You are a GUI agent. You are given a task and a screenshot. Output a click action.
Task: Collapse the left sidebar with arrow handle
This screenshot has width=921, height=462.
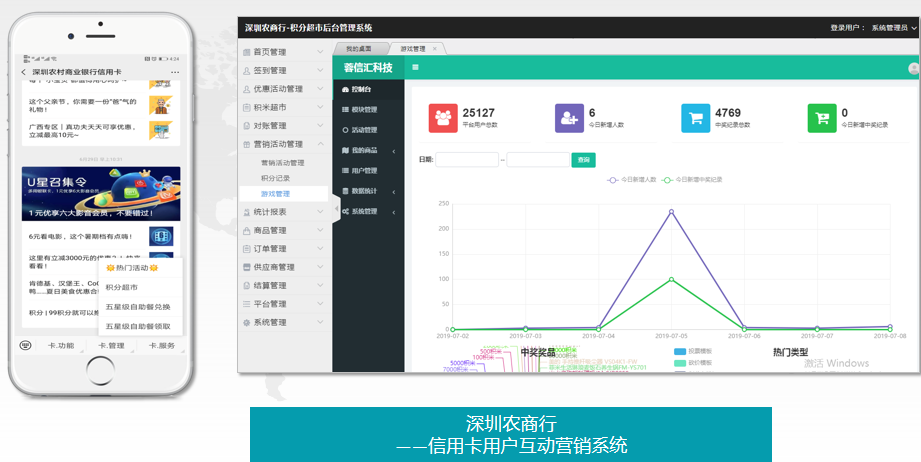(x=337, y=209)
